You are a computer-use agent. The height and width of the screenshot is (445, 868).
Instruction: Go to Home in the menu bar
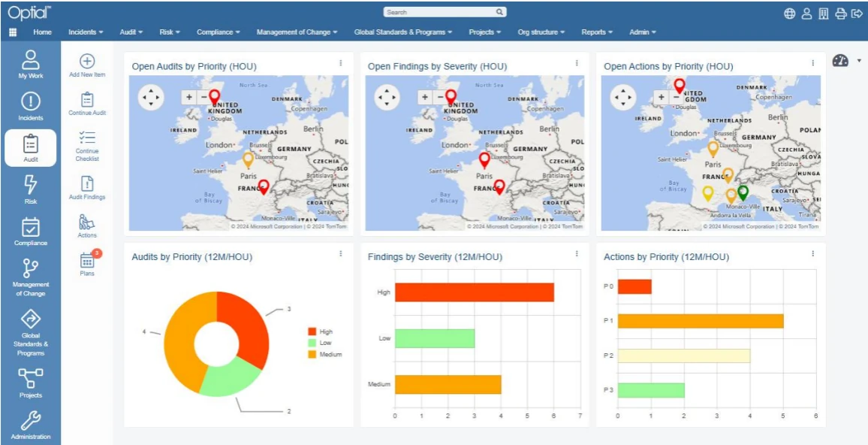point(43,32)
